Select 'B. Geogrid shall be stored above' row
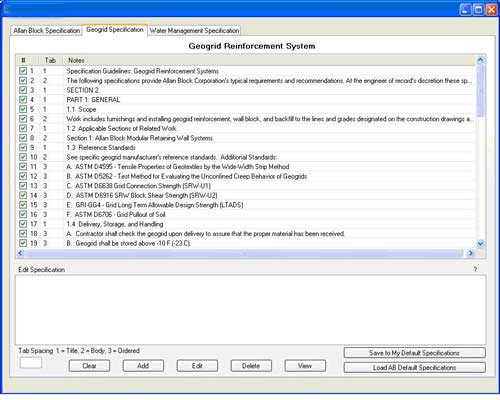 (128, 243)
